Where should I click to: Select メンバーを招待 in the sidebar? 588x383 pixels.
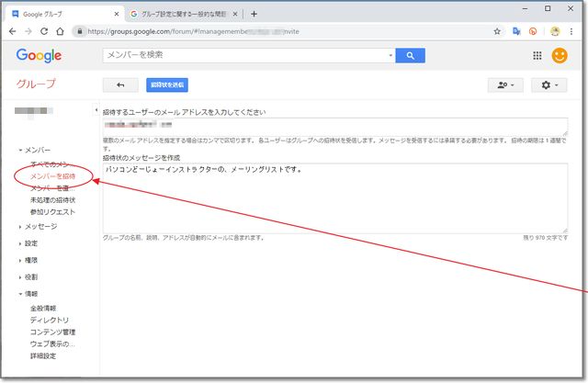[x=60, y=175]
